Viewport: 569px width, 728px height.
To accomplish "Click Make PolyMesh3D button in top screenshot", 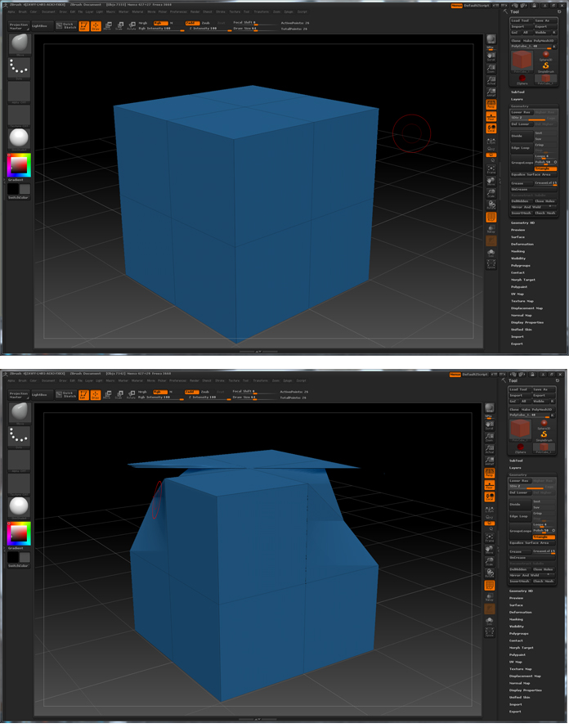I will click(539, 40).
